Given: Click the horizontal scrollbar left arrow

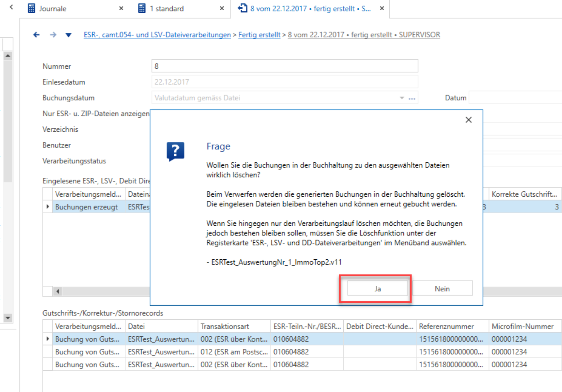Looking at the screenshot, I should pos(58,291).
